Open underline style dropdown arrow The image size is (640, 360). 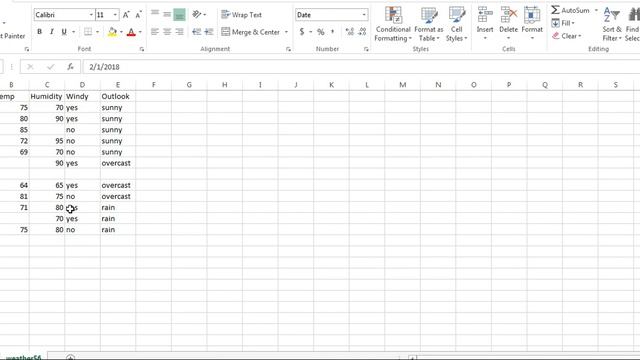pyautogui.click(x=73, y=32)
